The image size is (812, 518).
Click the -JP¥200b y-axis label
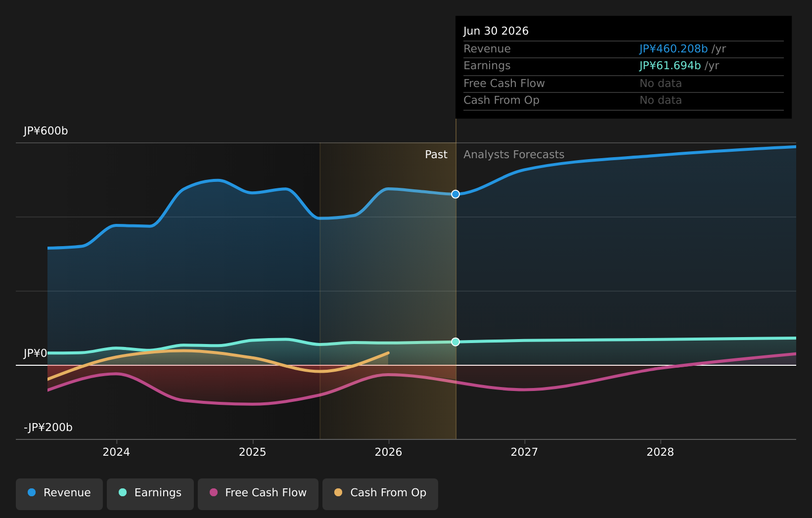point(48,428)
